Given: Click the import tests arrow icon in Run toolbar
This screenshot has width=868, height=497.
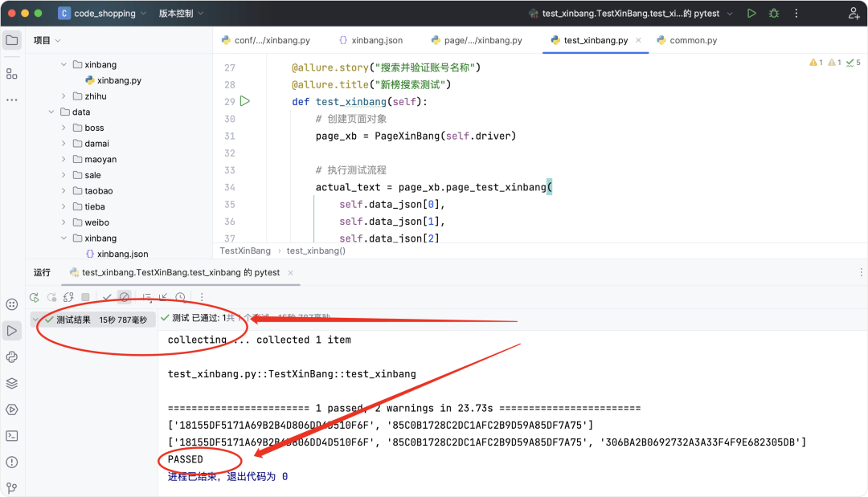Looking at the screenshot, I should coord(163,297).
